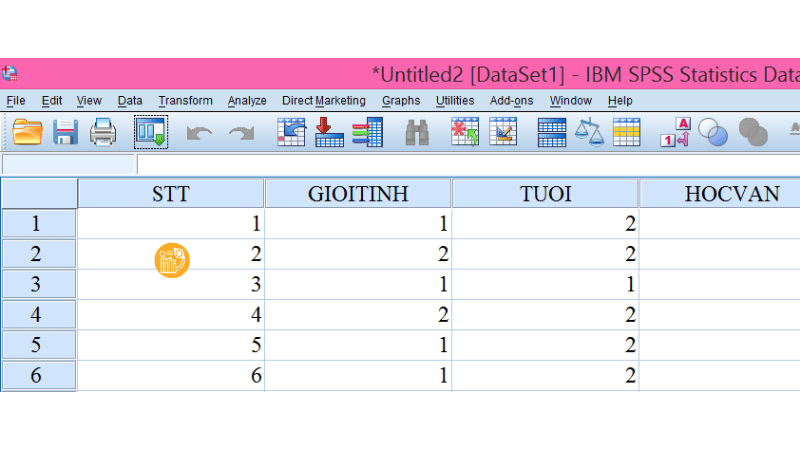Click the Insert Variable icon
This screenshot has width=800, height=450.
(x=503, y=132)
